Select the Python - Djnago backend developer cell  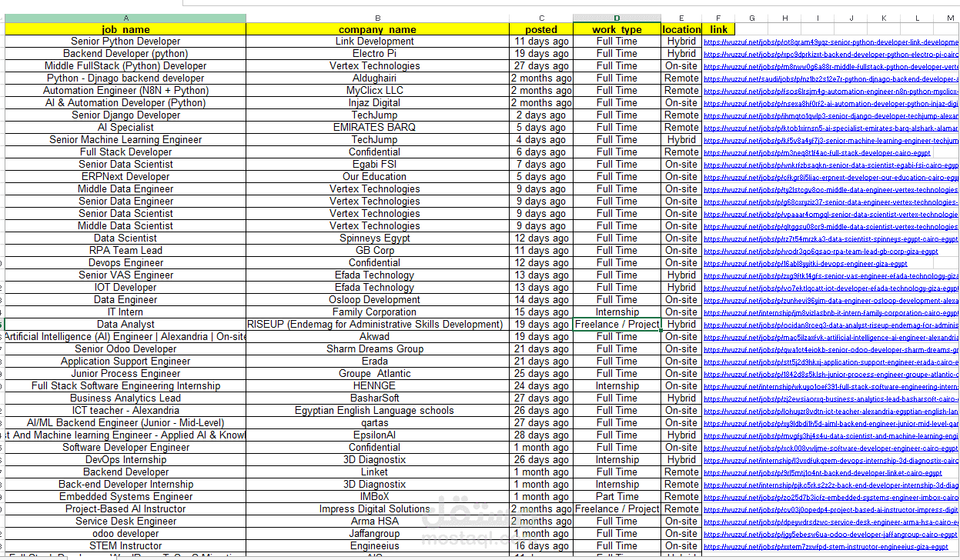coord(125,78)
